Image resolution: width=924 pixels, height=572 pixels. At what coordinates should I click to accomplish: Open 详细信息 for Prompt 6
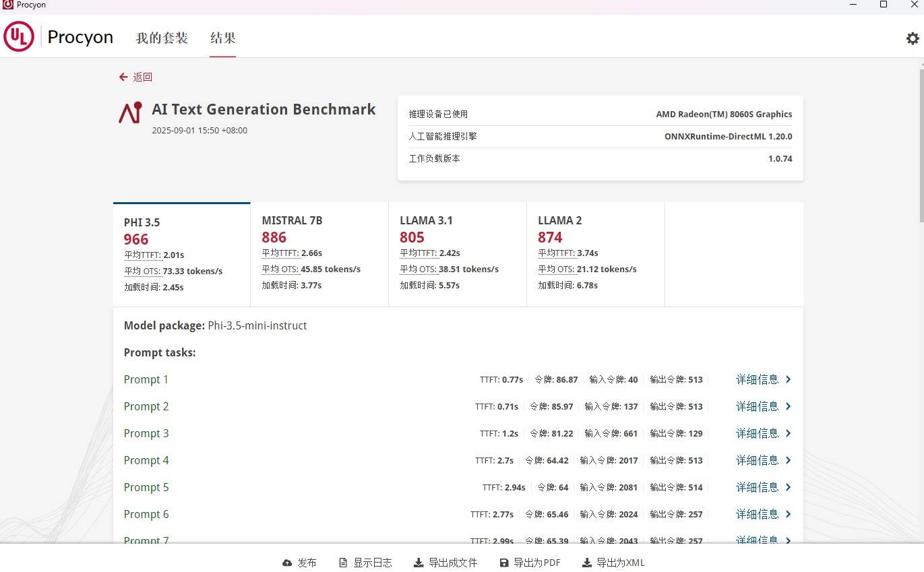tap(757, 514)
